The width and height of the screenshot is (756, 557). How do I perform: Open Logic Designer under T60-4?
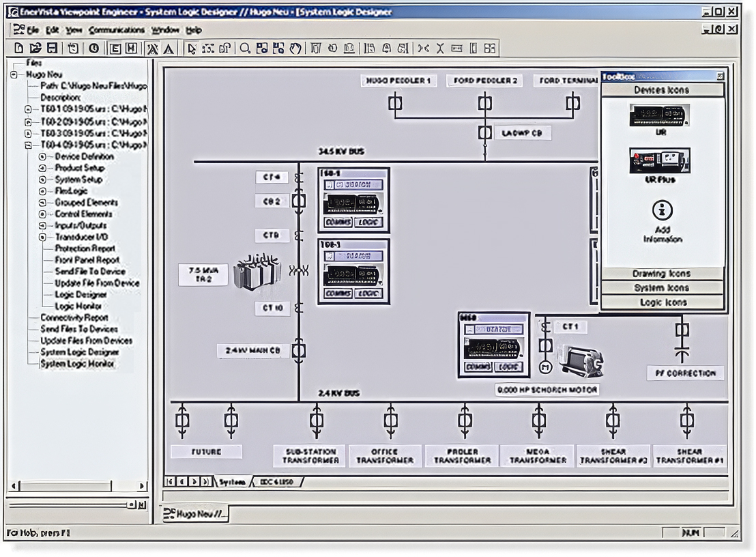[x=81, y=295]
